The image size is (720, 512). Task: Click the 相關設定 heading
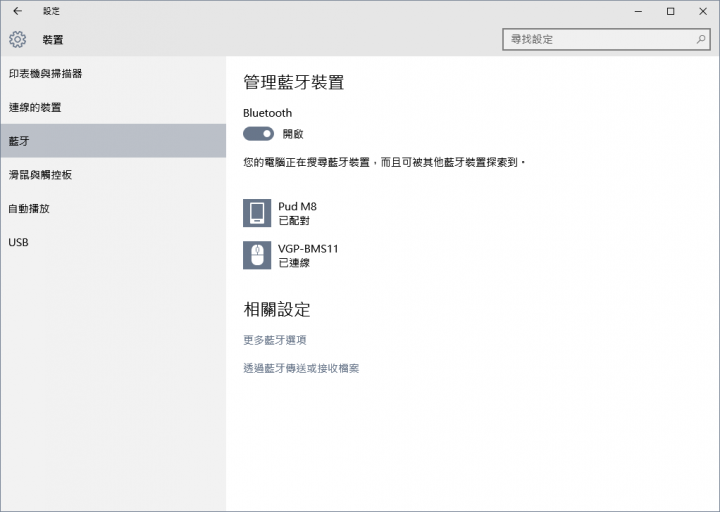click(x=277, y=309)
